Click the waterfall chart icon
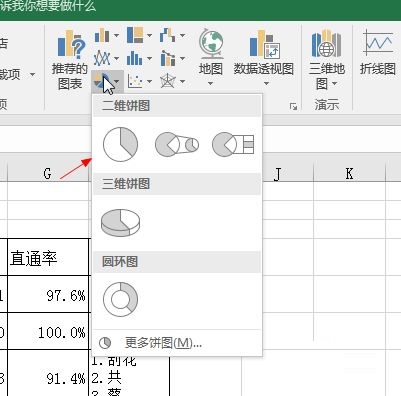 pyautogui.click(x=168, y=35)
